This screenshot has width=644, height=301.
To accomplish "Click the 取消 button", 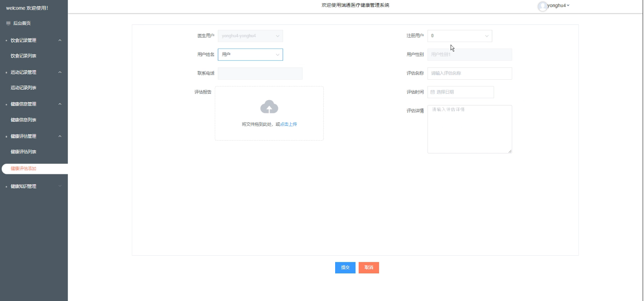I will click(x=369, y=268).
